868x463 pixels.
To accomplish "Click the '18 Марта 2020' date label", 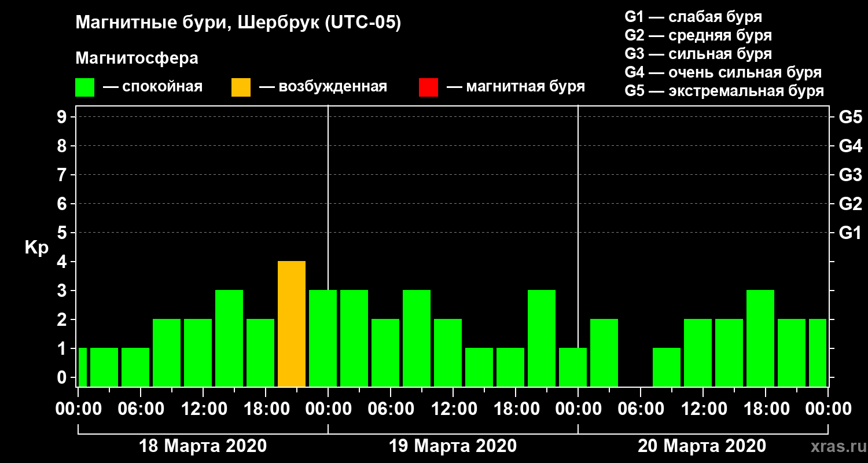I will tap(203, 446).
